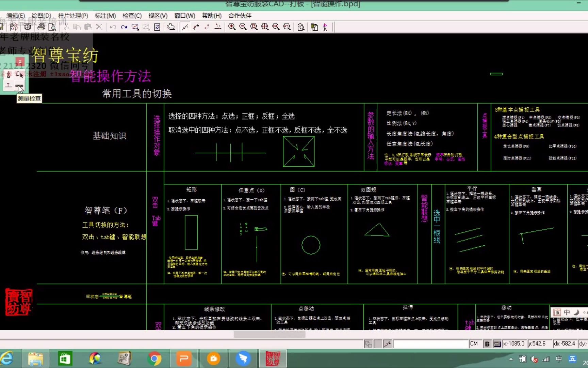This screenshot has height=368, width=588.
Task: Open the 帮助(H) menu
Action: click(x=212, y=16)
